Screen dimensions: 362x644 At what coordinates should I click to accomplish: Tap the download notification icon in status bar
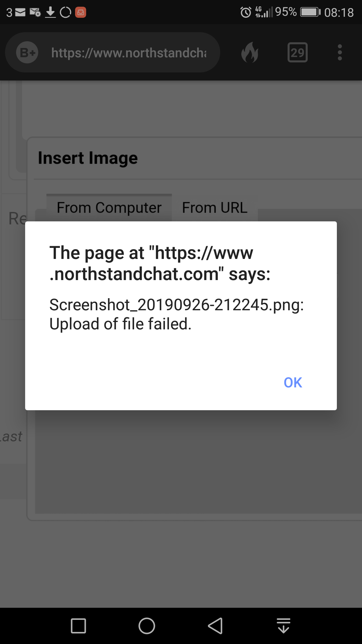coord(50,12)
